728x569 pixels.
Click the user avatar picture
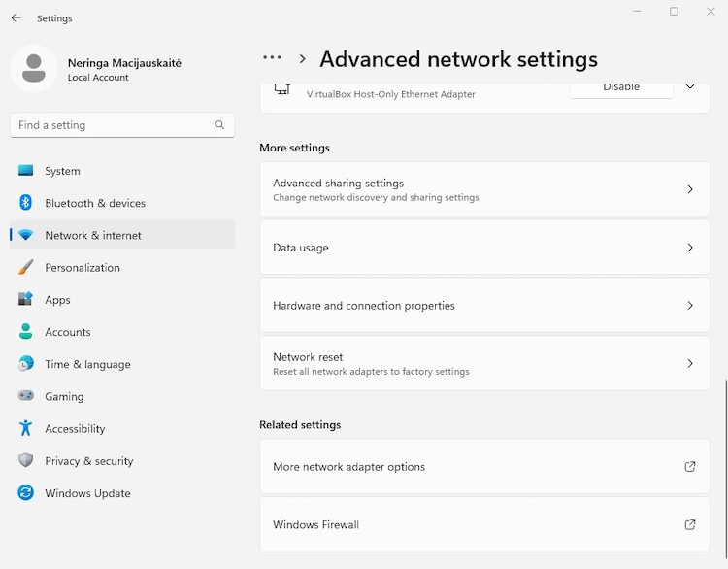(x=33, y=68)
